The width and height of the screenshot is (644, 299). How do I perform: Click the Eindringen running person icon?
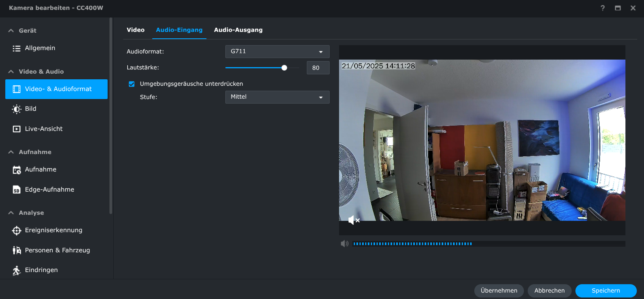point(16,270)
